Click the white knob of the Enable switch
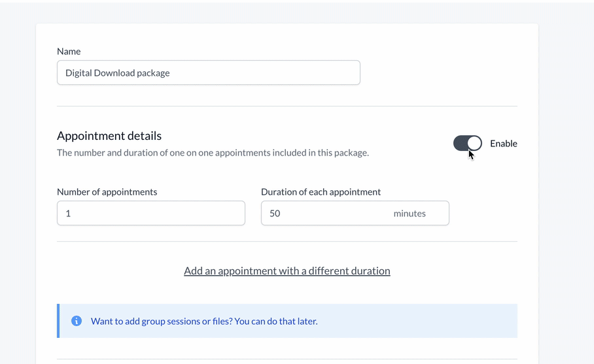Screen dimensions: 594x364 click(474, 143)
